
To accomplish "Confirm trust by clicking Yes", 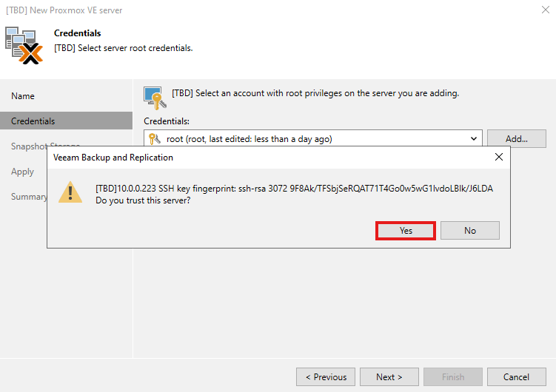I will 406,231.
